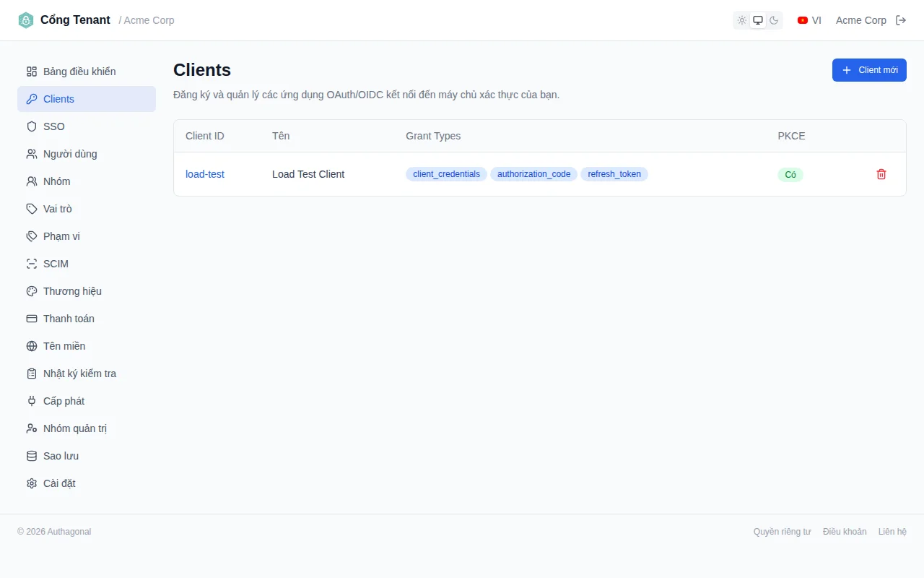
Task: Click the Acme Corp account name in header
Action: point(861,20)
